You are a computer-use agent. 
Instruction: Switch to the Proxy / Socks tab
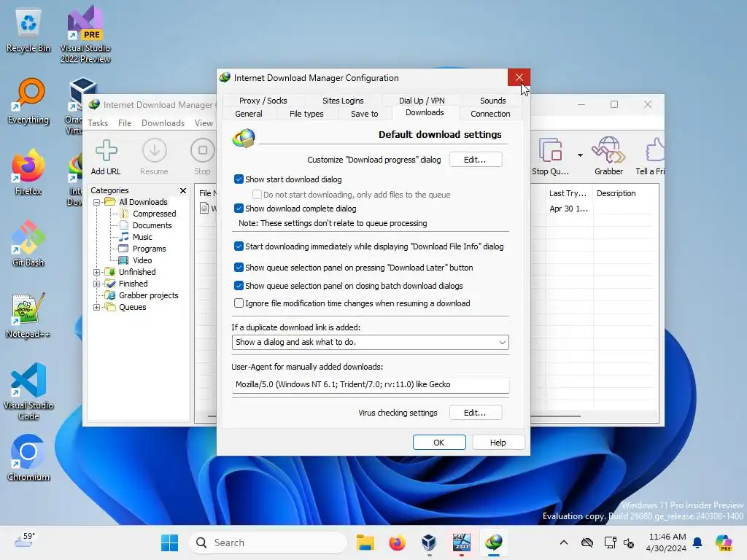point(263,101)
